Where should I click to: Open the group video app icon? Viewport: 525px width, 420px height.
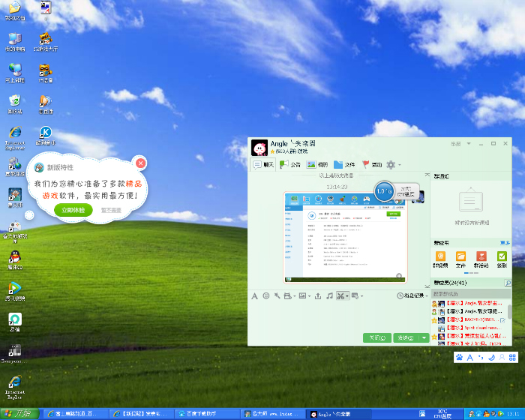point(441,257)
